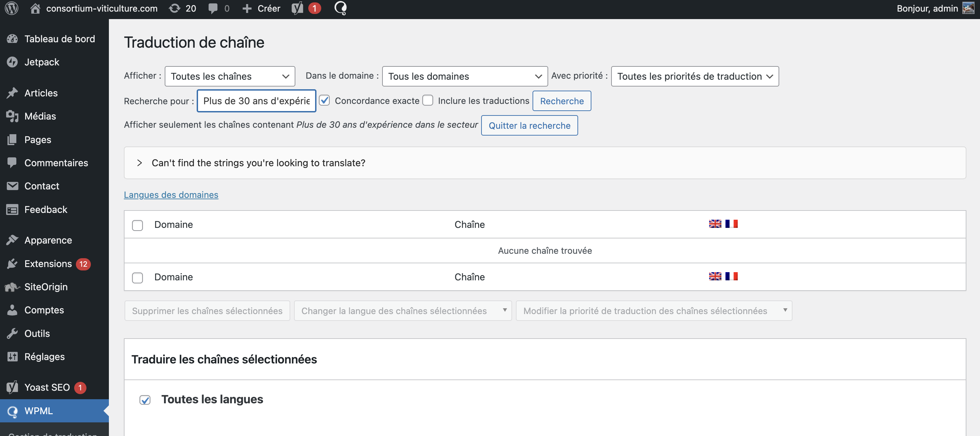Tick select-all checkbox in table footer
980x436 pixels.
[x=137, y=278]
